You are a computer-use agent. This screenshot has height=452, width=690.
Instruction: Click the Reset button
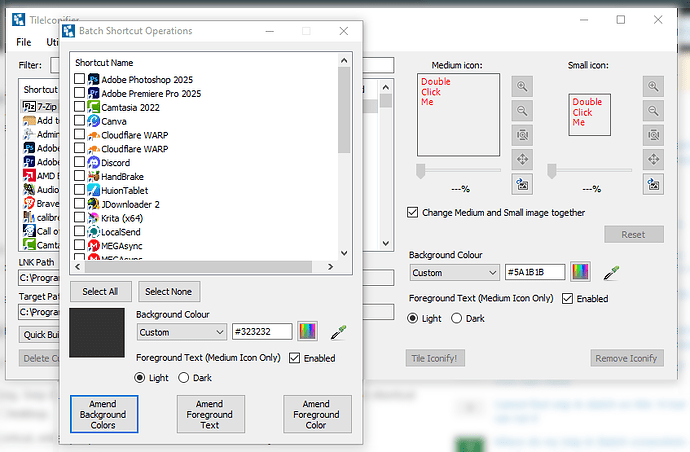pyautogui.click(x=634, y=235)
